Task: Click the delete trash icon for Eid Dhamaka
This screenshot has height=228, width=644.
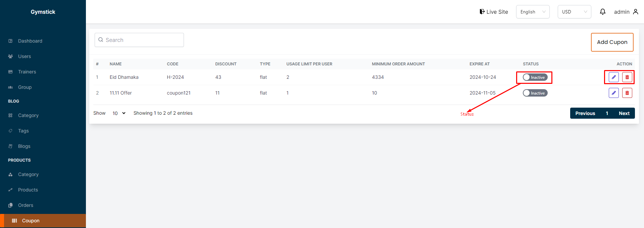Action: point(627,77)
